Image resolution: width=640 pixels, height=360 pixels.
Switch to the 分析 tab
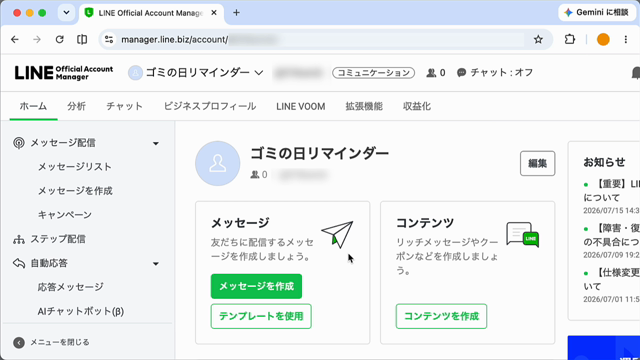(x=76, y=107)
